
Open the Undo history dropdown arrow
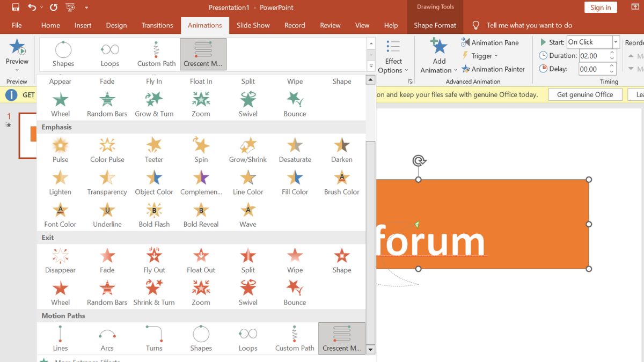click(42, 8)
